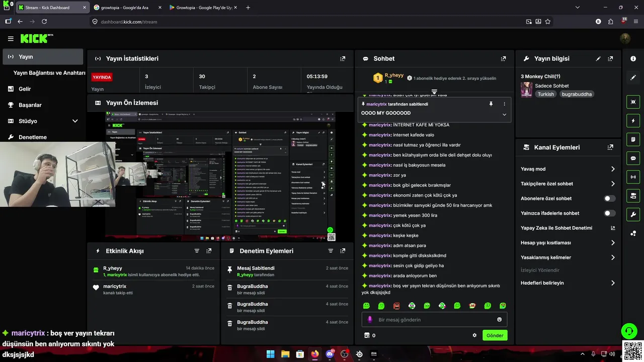
Task: Open File Explorer from the taskbar
Action: [285, 354]
